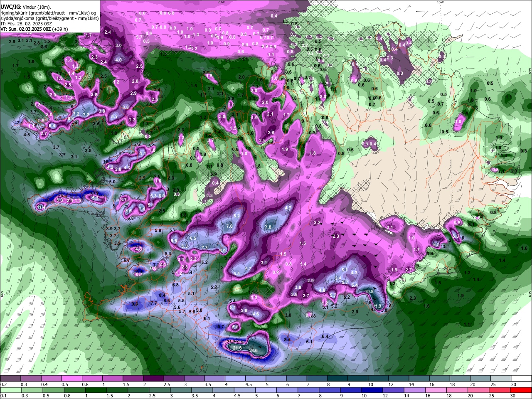
Task: Click the '7.7' precipitation value on map
Action: point(153,303)
